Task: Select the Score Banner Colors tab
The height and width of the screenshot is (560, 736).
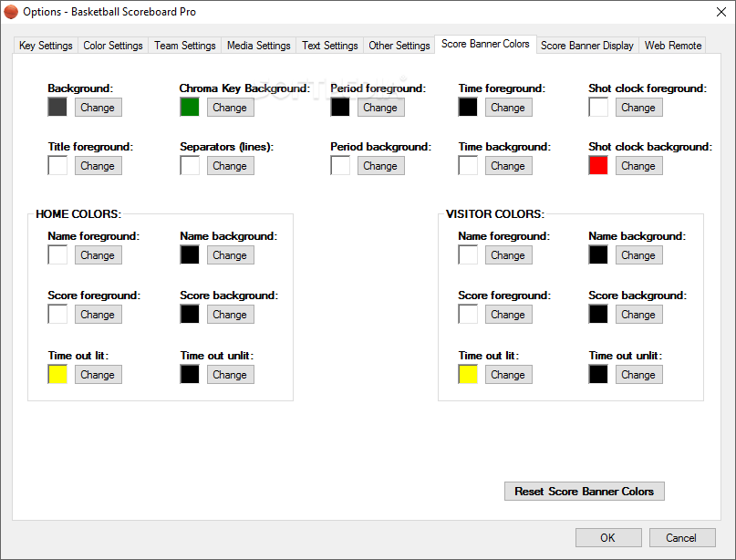Action: (485, 44)
